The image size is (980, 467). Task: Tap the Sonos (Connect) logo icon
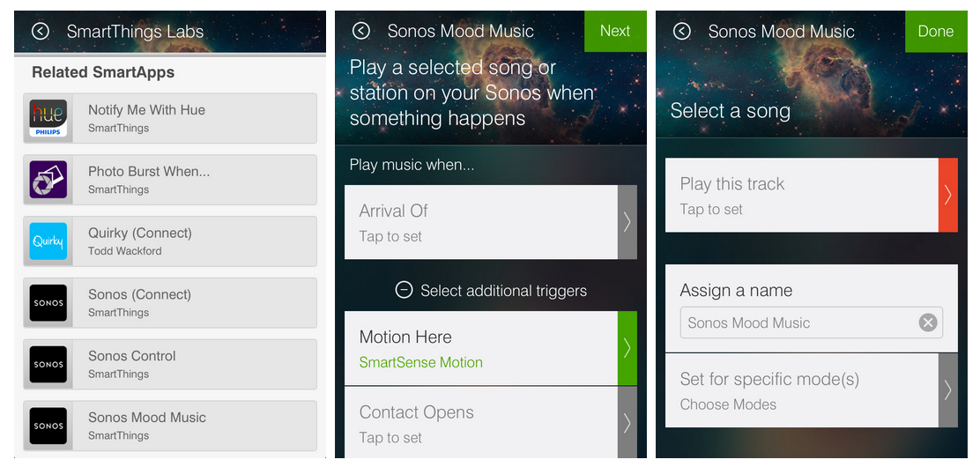48,302
